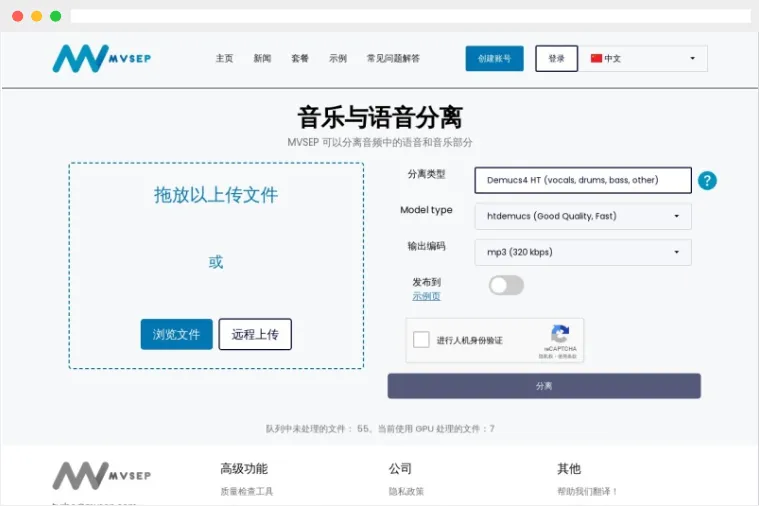The height and width of the screenshot is (506, 759).
Task: Open the 中文 language selector
Action: (646, 59)
